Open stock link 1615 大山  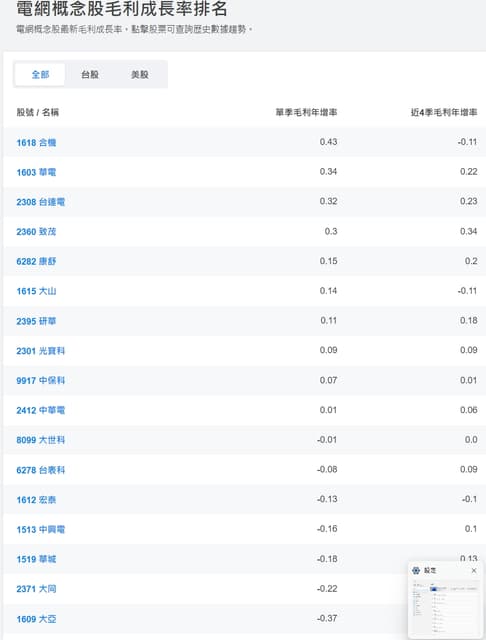pyautogui.click(x=36, y=291)
